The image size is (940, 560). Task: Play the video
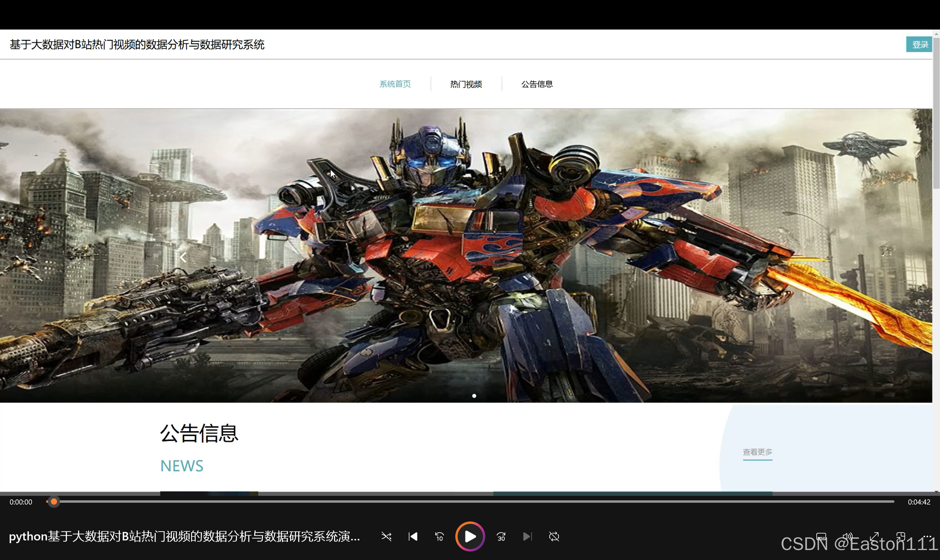[470, 536]
